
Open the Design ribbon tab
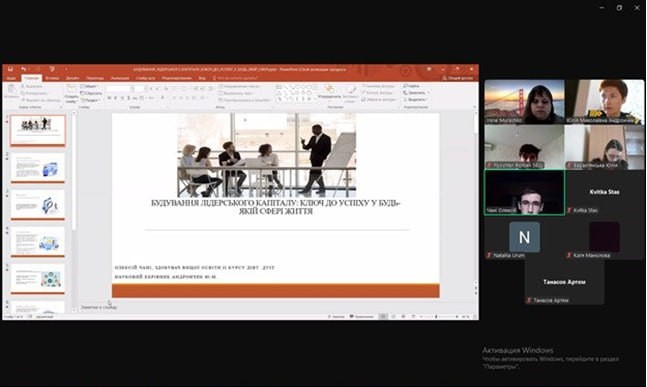72,78
